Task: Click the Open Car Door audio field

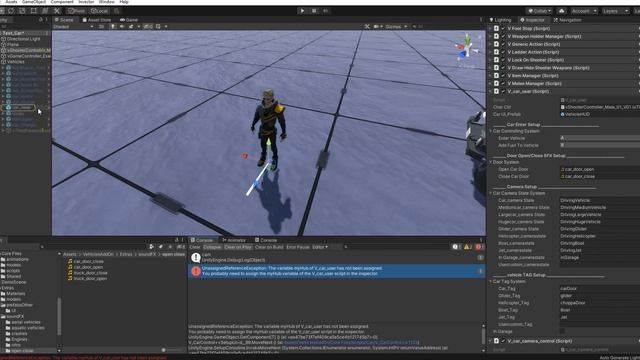Action: [x=600, y=169]
